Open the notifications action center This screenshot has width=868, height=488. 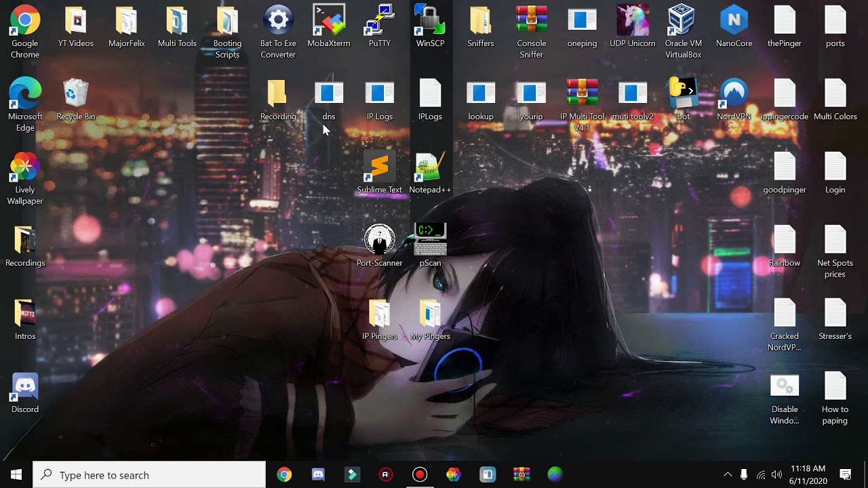(846, 474)
